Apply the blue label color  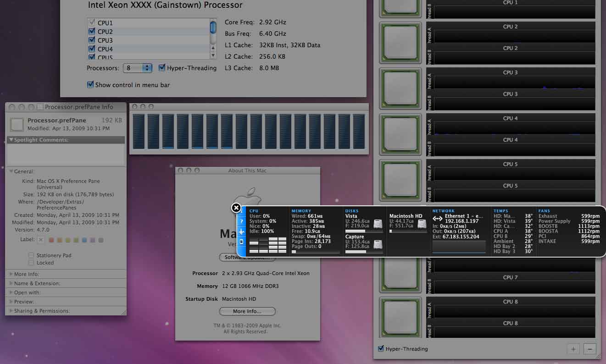[84, 240]
